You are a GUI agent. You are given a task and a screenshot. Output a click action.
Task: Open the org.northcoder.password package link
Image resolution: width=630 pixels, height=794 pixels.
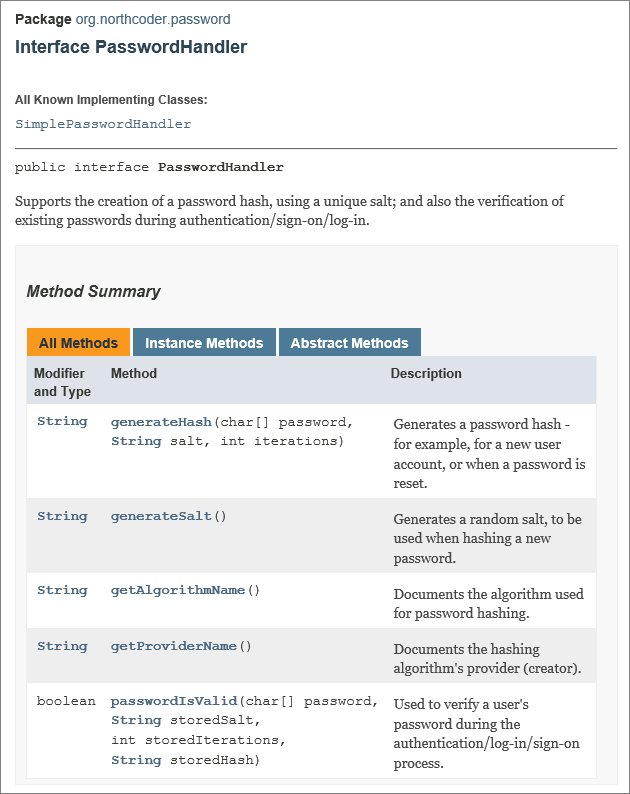(153, 19)
